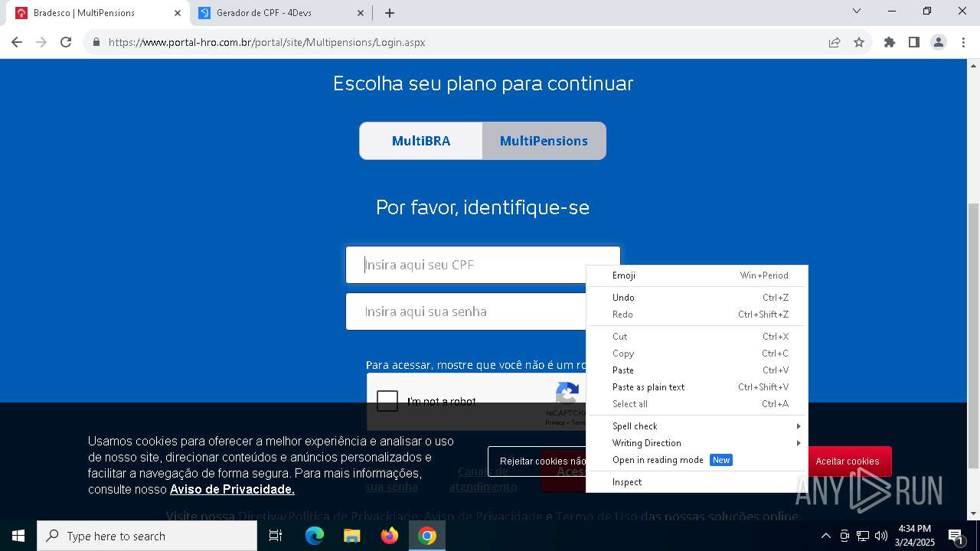Open the network tray icon
This screenshot has height=551, width=980.
(x=863, y=536)
